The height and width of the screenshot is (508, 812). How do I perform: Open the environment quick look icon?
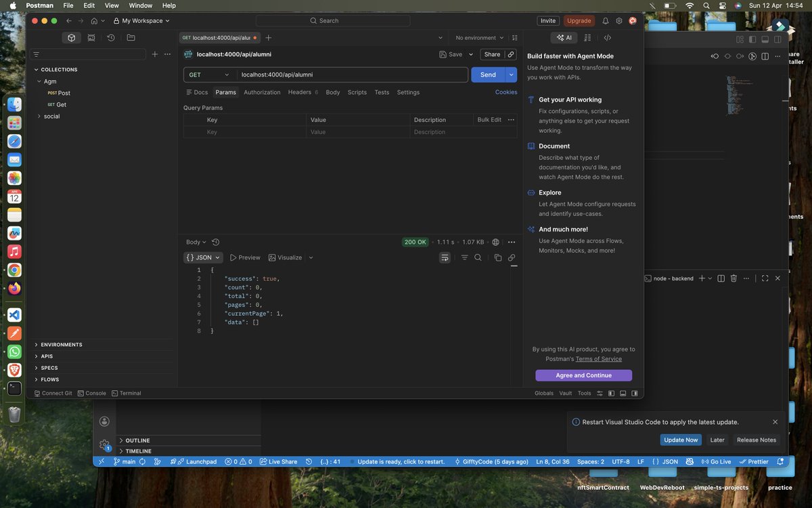515,38
